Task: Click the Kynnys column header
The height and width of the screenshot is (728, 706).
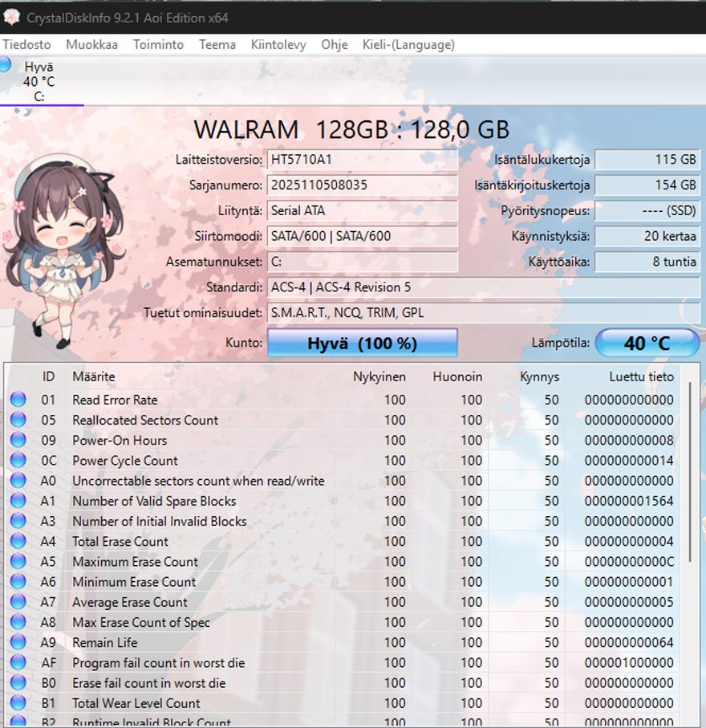Action: [539, 376]
